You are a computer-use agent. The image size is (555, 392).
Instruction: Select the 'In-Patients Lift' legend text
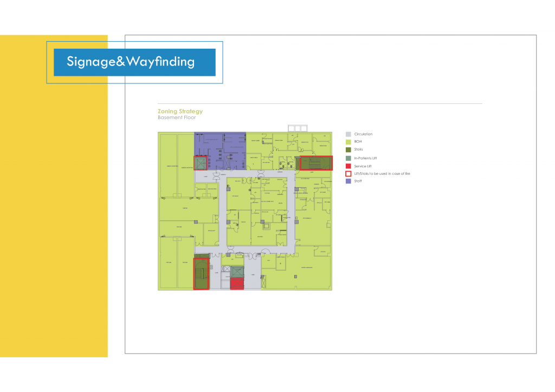pyautogui.click(x=365, y=158)
